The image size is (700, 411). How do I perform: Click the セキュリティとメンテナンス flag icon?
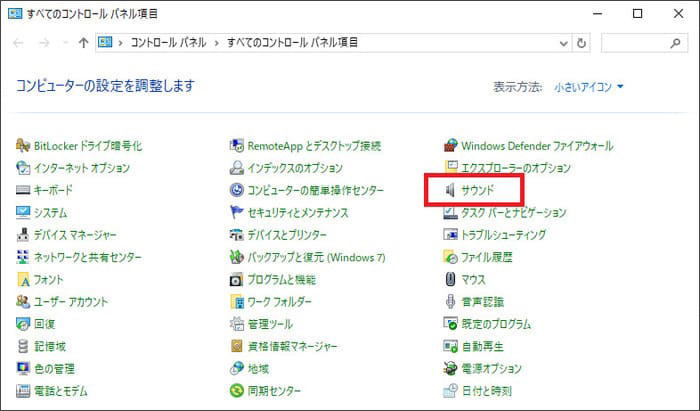click(237, 212)
